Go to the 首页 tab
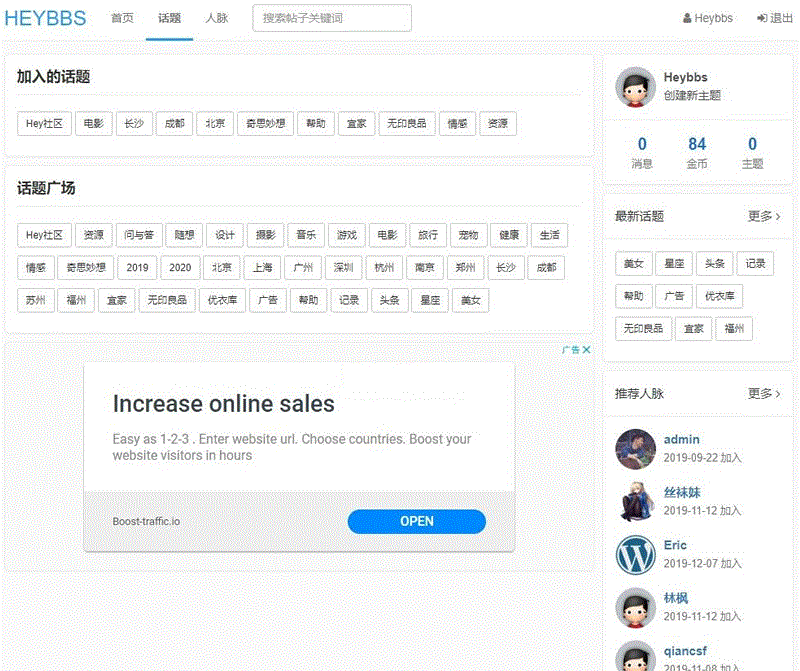Image resolution: width=800 pixels, height=671 pixels. pos(122,18)
